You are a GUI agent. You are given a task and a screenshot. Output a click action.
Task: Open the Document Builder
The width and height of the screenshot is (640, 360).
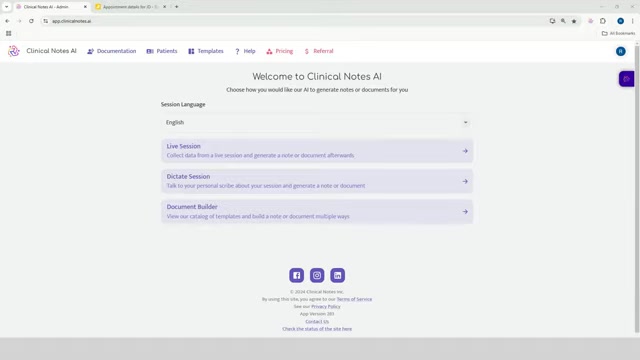317,211
